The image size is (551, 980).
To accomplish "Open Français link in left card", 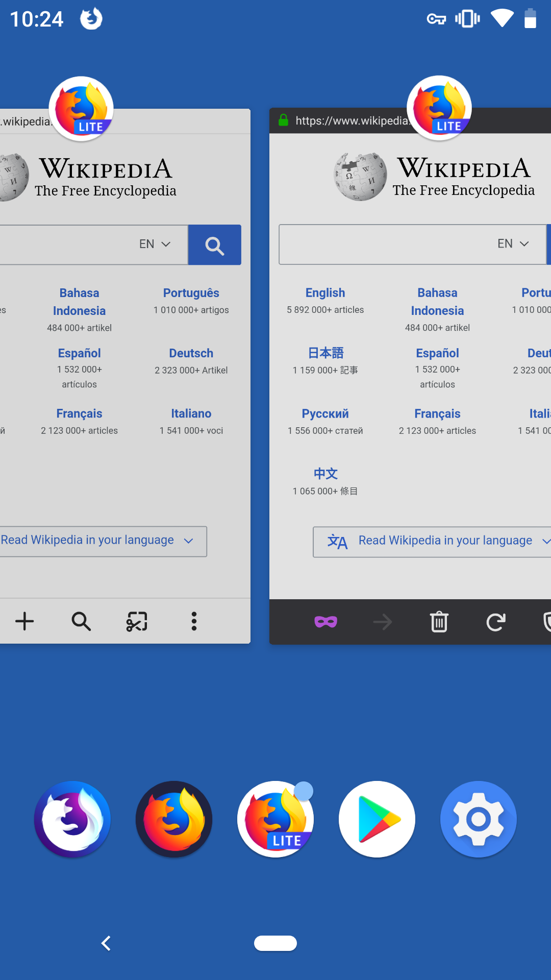I will point(80,413).
